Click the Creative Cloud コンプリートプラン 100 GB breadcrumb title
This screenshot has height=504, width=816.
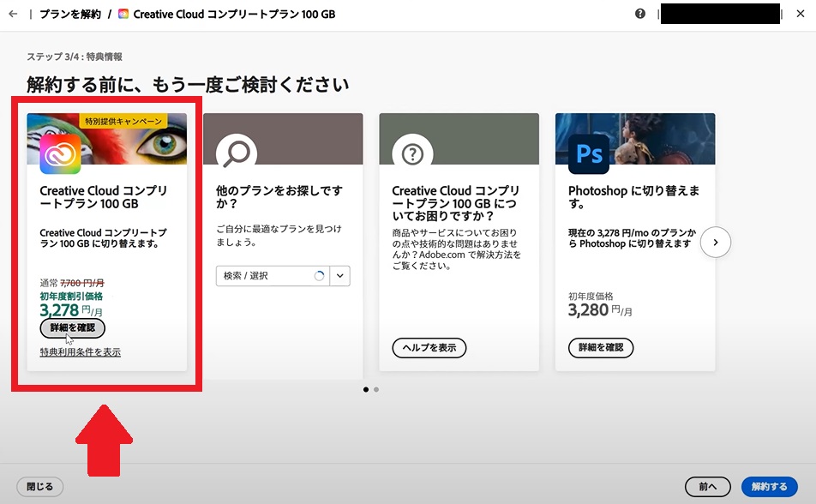tap(234, 14)
